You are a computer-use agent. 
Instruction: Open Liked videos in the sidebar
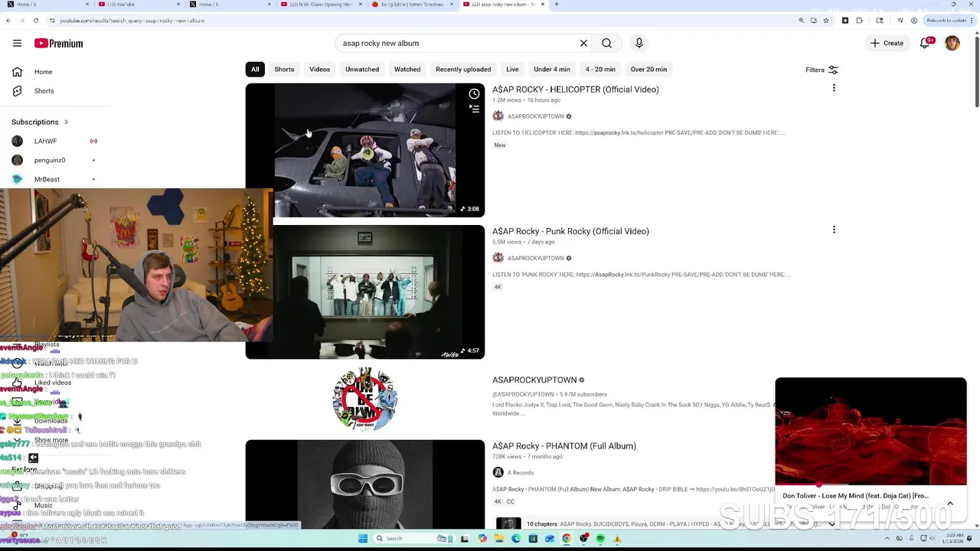pos(53,383)
